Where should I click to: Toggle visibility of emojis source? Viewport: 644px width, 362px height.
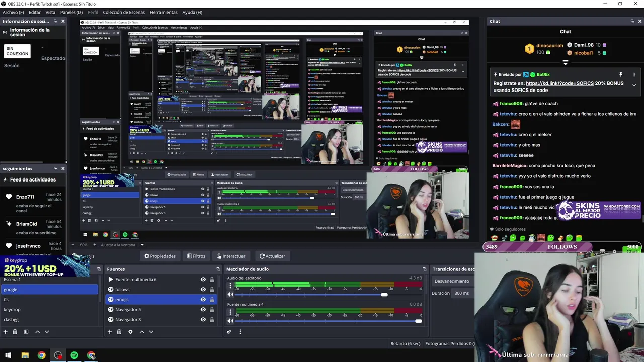pos(203,300)
